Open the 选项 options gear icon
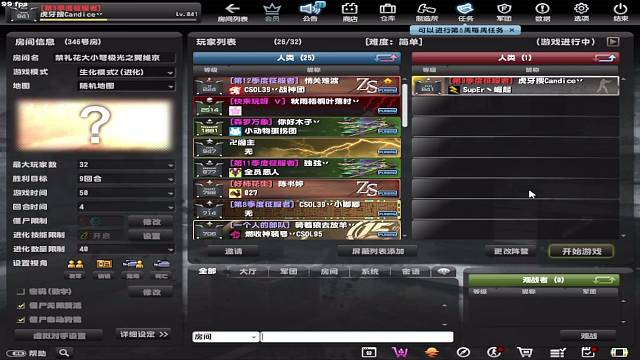 click(581, 12)
